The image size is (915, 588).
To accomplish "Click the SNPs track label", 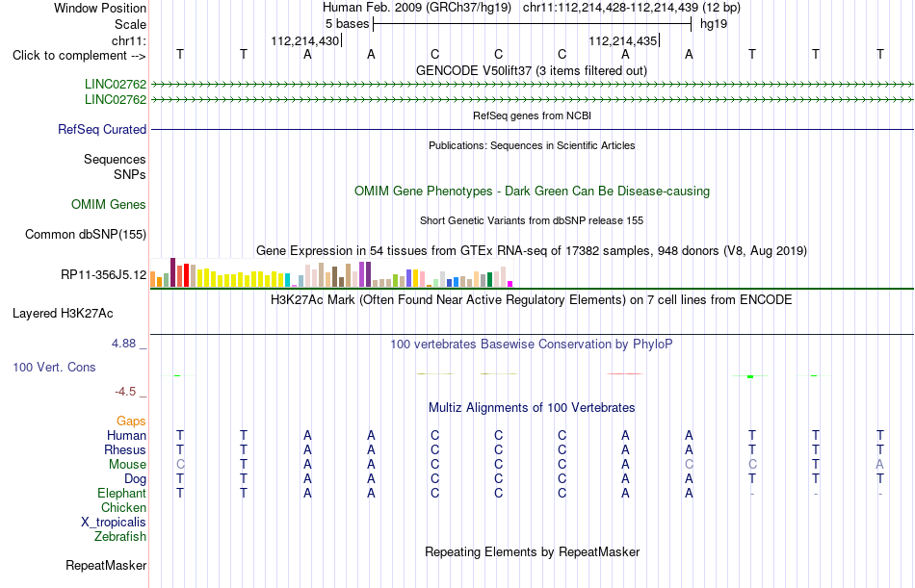I will point(130,174).
